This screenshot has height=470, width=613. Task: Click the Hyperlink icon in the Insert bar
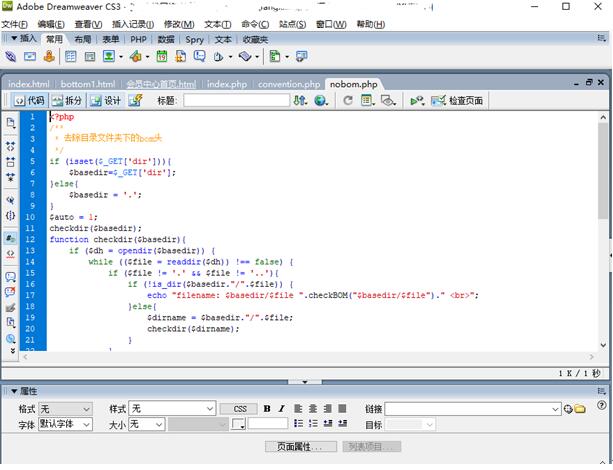[x=12, y=57]
